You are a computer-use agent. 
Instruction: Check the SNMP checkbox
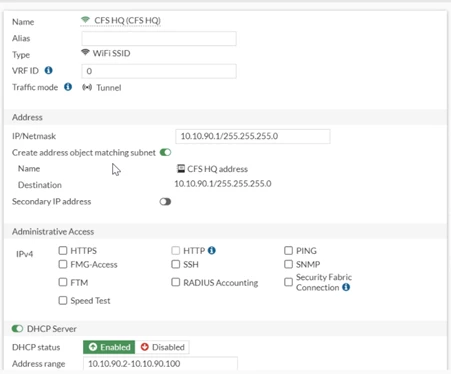click(288, 264)
